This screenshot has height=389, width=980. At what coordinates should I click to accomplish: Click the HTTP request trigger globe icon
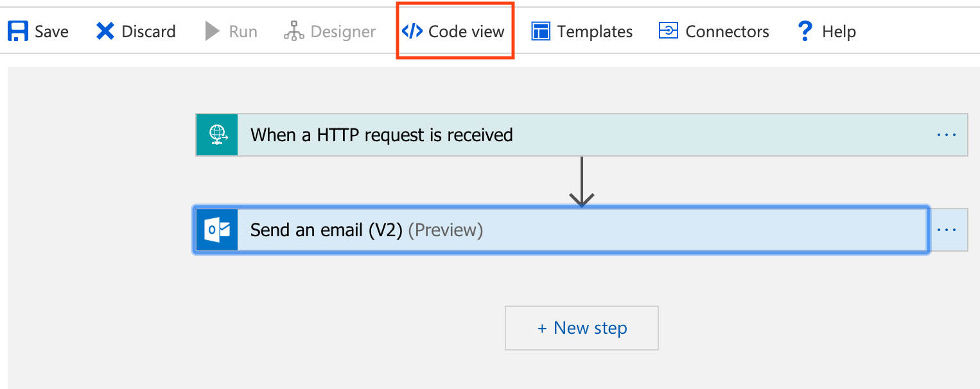218,135
